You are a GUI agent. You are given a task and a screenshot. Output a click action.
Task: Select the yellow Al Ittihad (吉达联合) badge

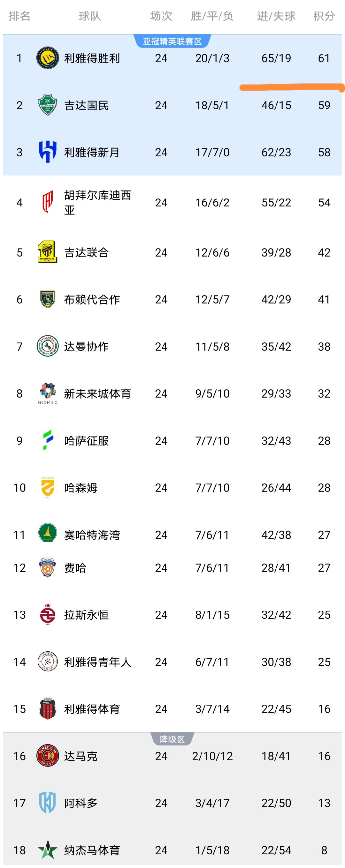[x=48, y=252]
